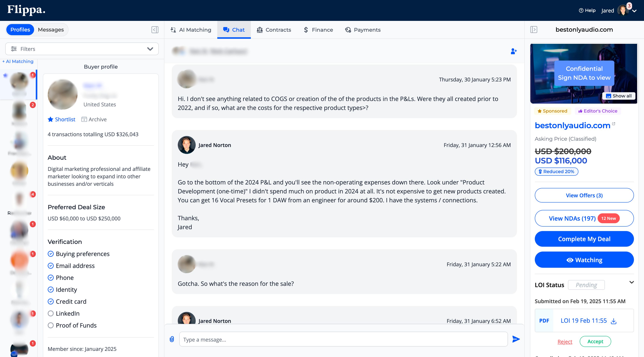Click '4 transactions totalling USD $326,043'
This screenshot has height=357, width=644.
tap(93, 134)
